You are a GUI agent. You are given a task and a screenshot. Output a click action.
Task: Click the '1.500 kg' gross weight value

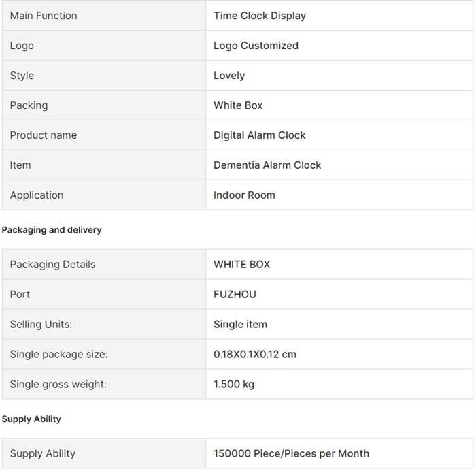pos(234,384)
